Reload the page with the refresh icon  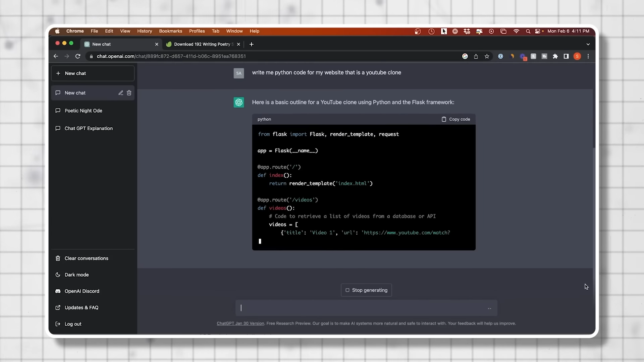pos(78,56)
